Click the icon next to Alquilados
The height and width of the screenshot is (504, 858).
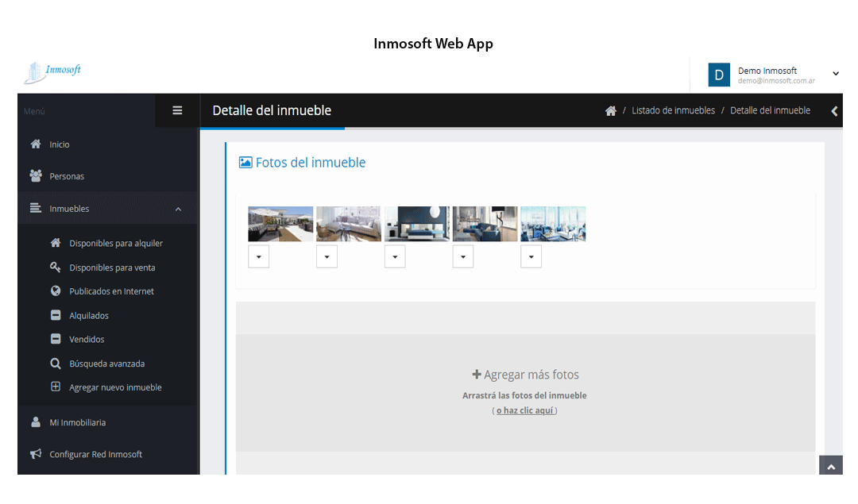56,315
